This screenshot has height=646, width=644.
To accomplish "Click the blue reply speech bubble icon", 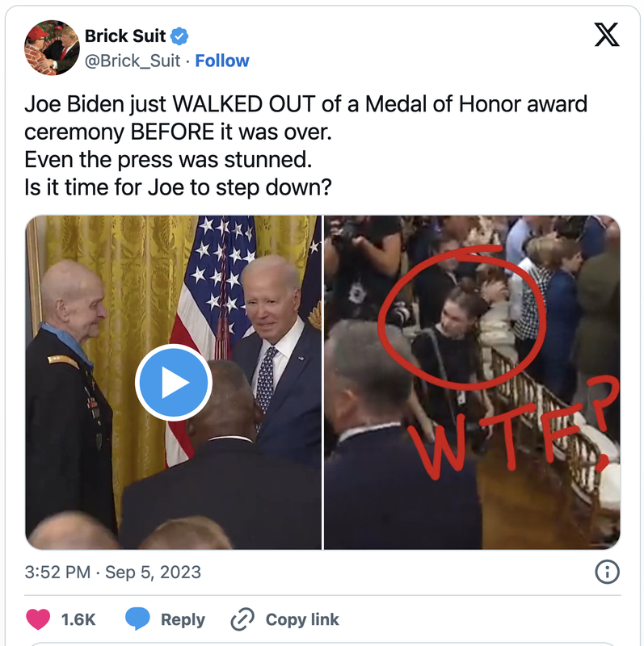I will (137, 619).
